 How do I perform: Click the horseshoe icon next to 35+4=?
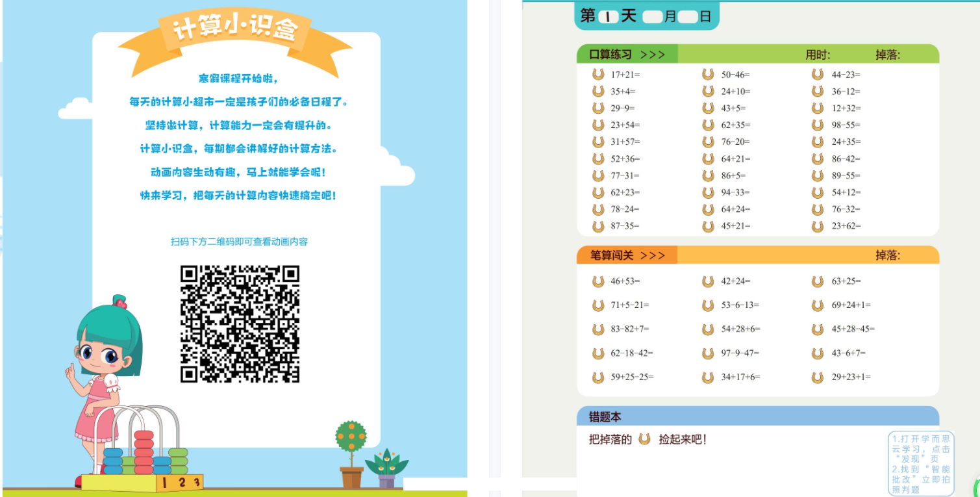598,92
